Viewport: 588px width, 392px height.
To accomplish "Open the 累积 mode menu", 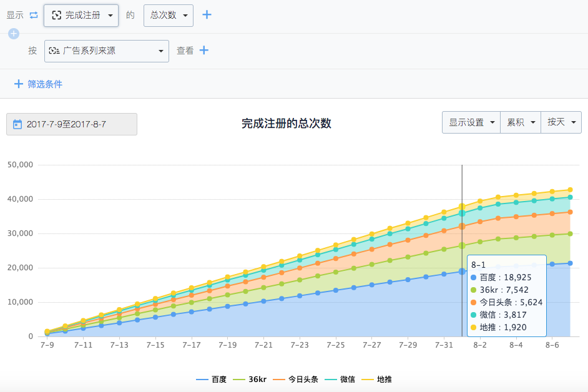I will [521, 122].
